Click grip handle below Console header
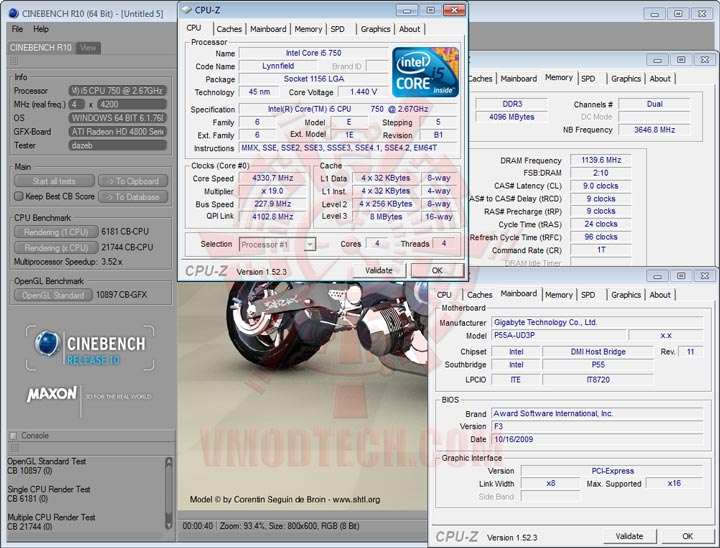Viewport: 720px width, 548px height. (x=14, y=447)
